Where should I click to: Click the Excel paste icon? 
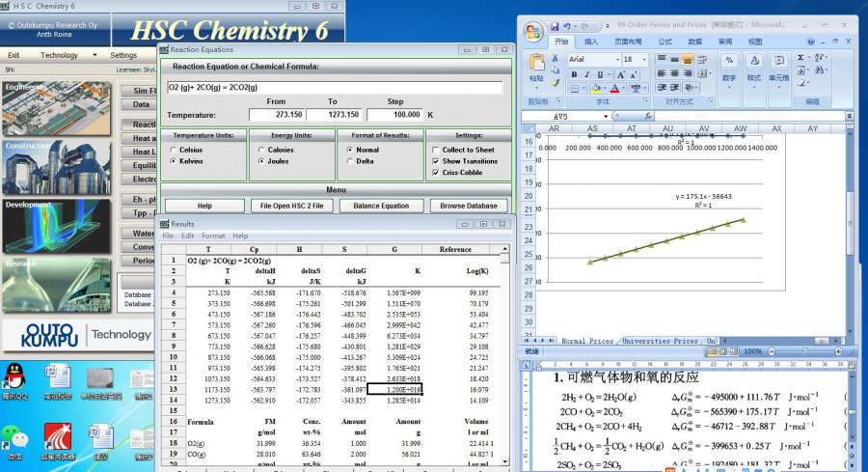(x=536, y=64)
